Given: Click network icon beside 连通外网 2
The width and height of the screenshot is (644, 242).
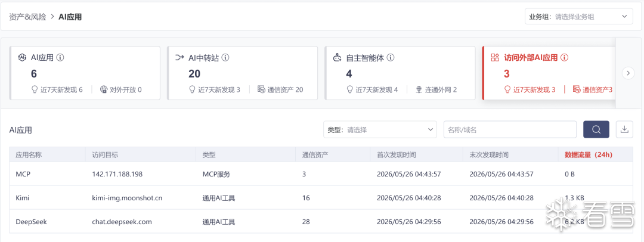Looking at the screenshot, I should (x=419, y=89).
